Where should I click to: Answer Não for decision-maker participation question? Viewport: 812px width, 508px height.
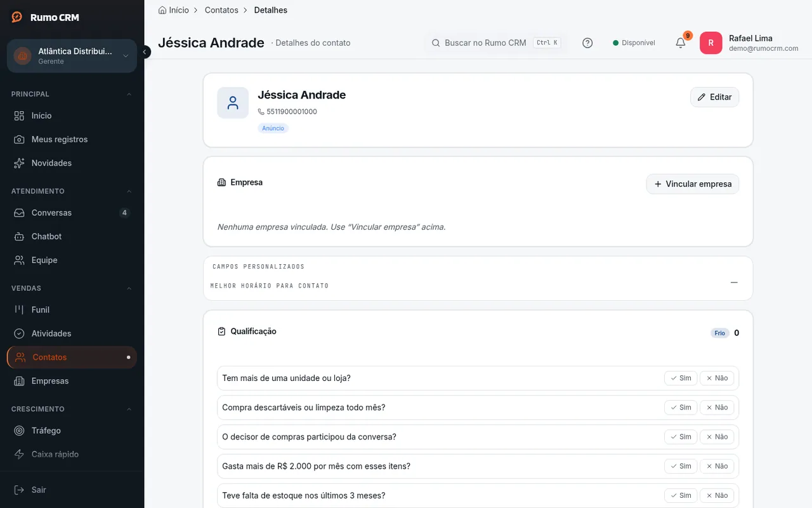(717, 437)
